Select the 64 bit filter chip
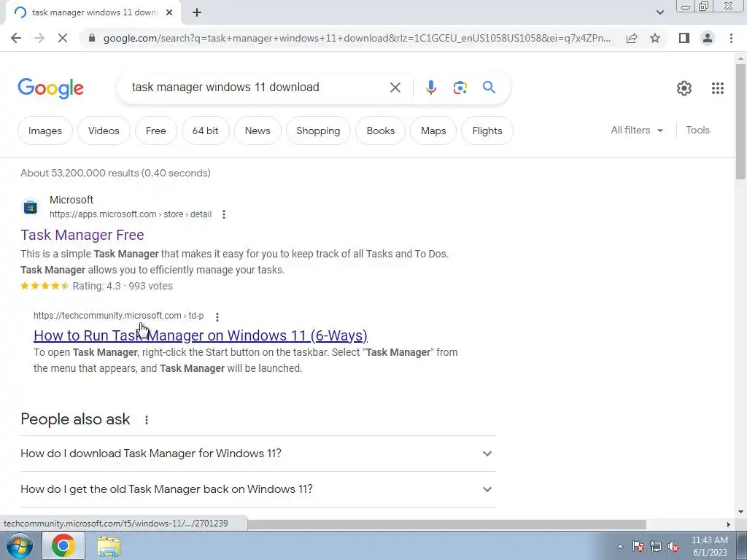Viewport: 747px width, 560px height. (x=205, y=131)
